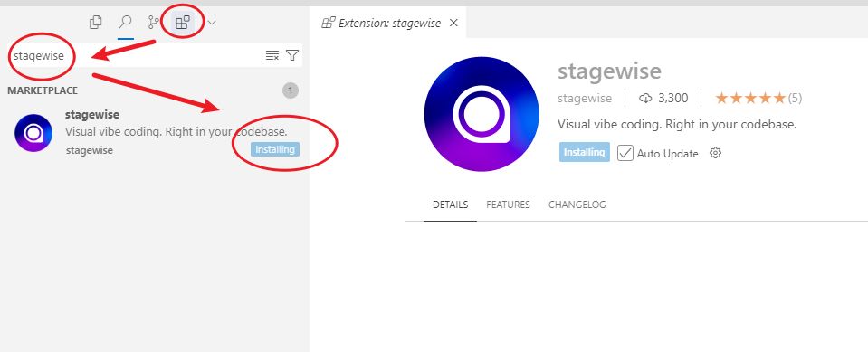Viewport: 868px width, 352px height.
Task: Open the filter extensions funnel icon
Action: (292, 55)
